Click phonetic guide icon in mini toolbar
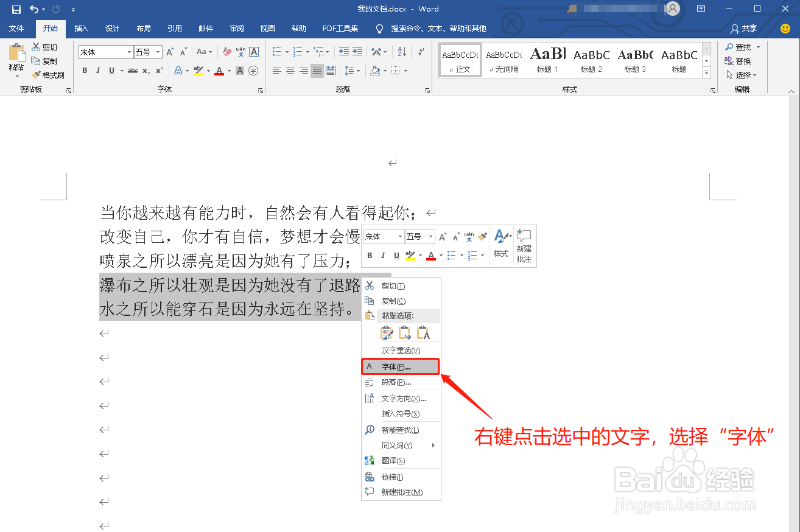Screen dimensions: 800x532 [469, 236]
